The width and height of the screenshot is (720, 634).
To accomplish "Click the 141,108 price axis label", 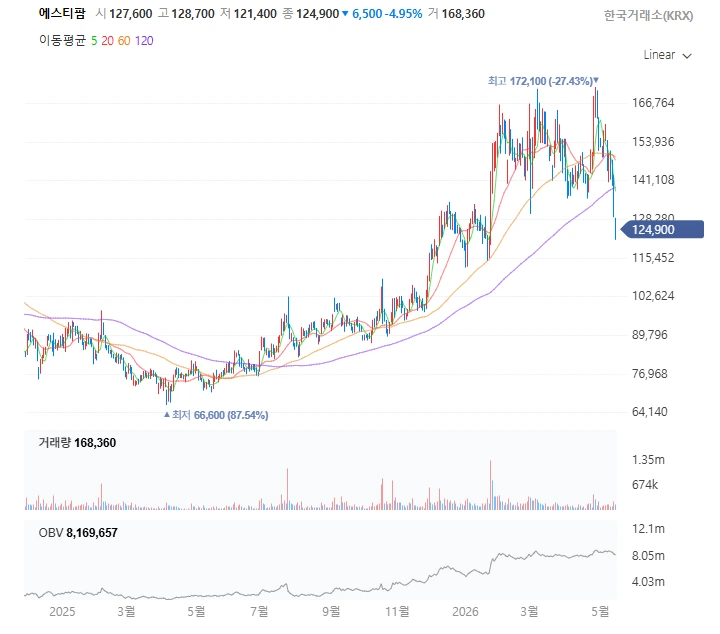I will tap(653, 180).
